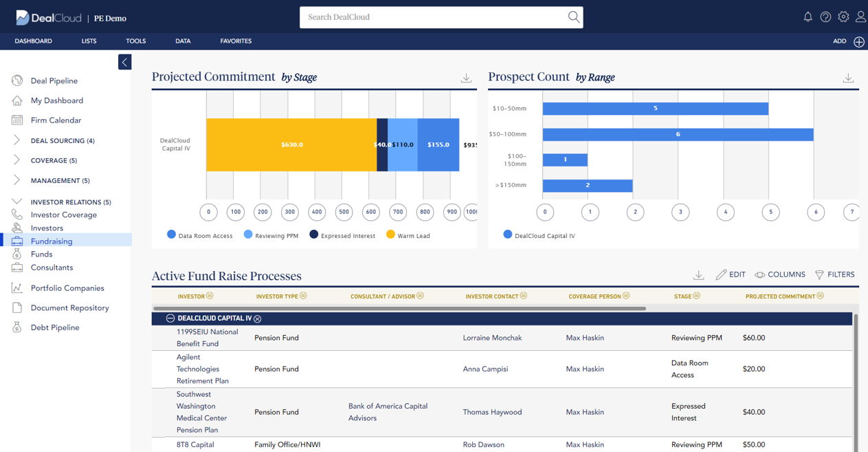Click the $155.0 Data Room Access bar segment
The height and width of the screenshot is (452, 868).
click(x=438, y=145)
